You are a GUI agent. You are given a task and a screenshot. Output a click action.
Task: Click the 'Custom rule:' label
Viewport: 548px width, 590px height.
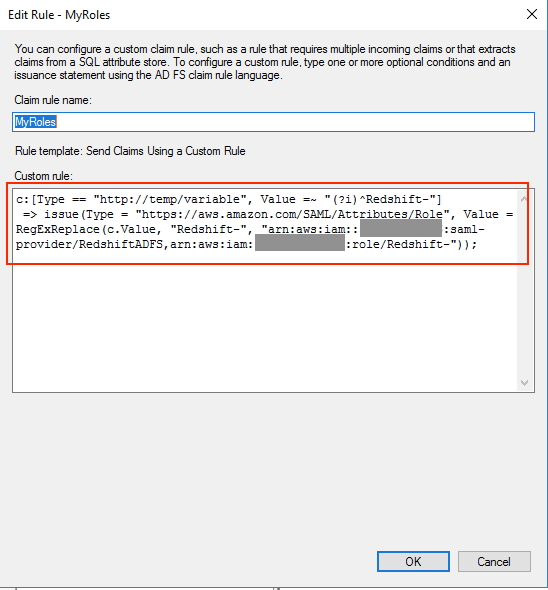tap(44, 176)
